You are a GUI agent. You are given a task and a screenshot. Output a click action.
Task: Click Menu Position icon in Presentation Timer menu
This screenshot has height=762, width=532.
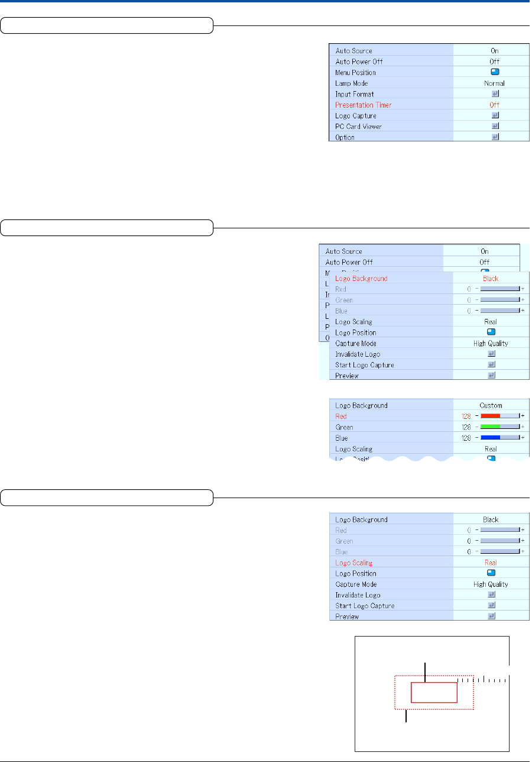click(x=495, y=72)
